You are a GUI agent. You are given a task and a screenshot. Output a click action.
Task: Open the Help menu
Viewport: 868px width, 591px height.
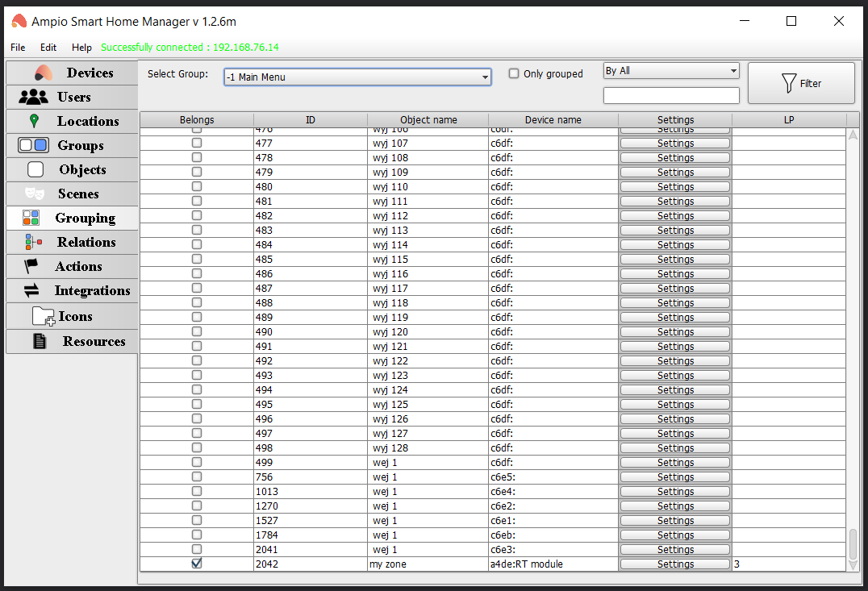tap(81, 48)
